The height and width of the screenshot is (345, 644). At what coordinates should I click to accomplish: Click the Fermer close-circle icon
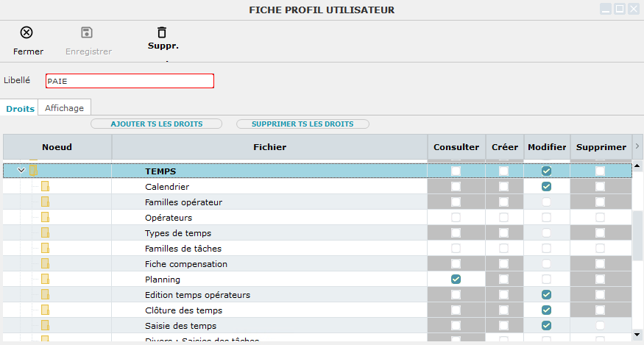pyautogui.click(x=26, y=32)
